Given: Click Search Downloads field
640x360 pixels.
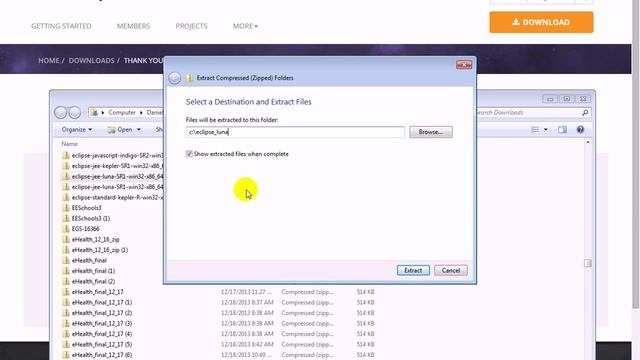Looking at the screenshot, I should (x=529, y=112).
